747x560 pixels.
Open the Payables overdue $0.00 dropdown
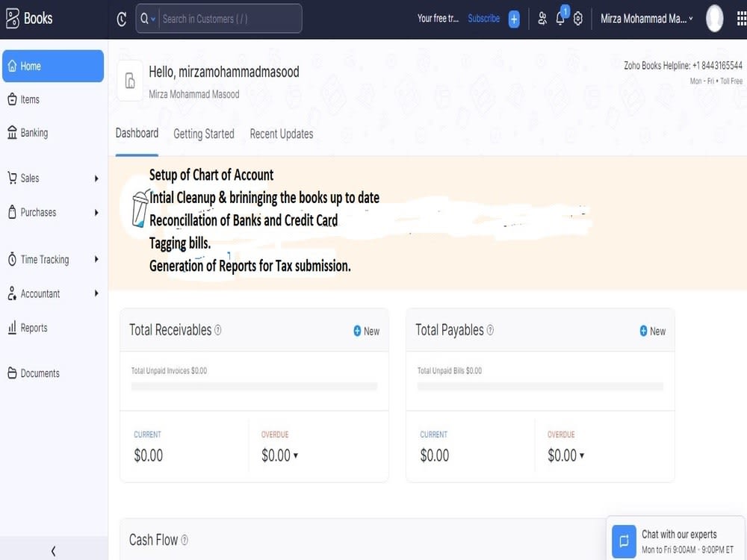pyautogui.click(x=566, y=455)
